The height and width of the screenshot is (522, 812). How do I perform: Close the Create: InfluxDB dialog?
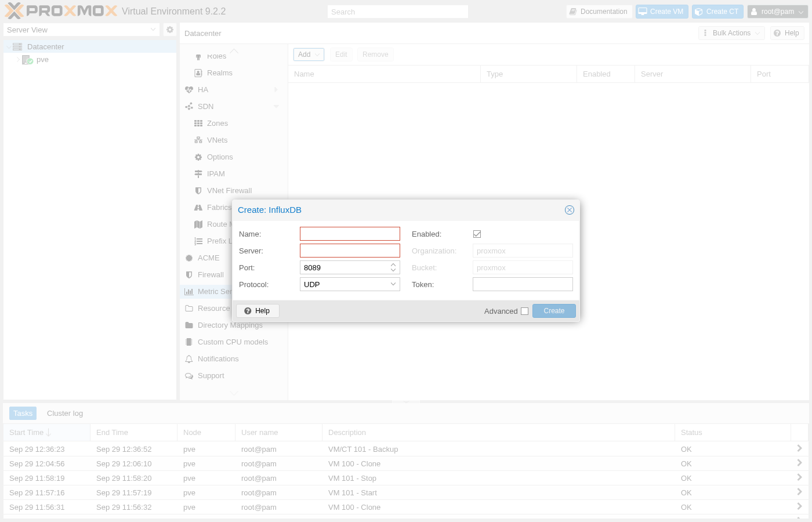pos(570,210)
